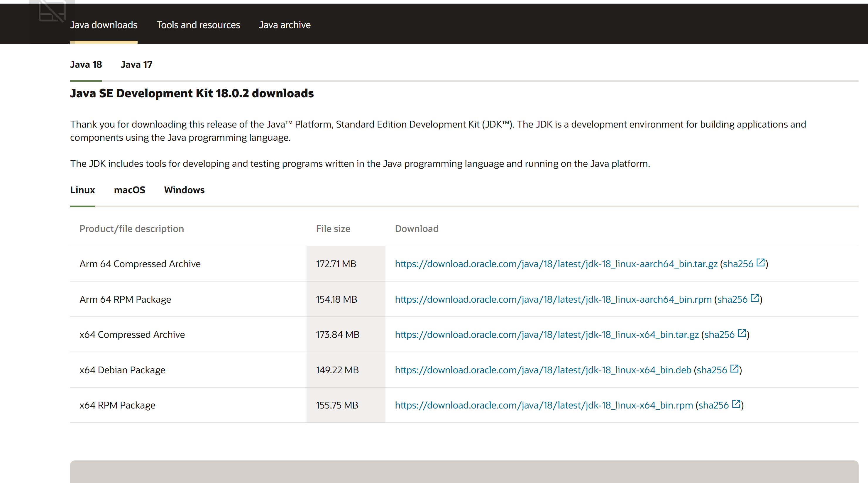Click the 'x64 RPM Package' description cell
Screen dimensions: 868x483
click(188, 405)
